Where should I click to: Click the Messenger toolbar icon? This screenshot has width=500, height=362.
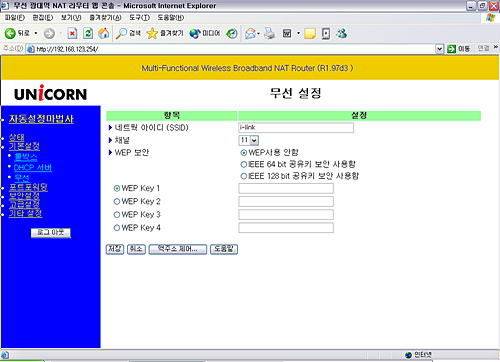pyautogui.click(x=342, y=33)
